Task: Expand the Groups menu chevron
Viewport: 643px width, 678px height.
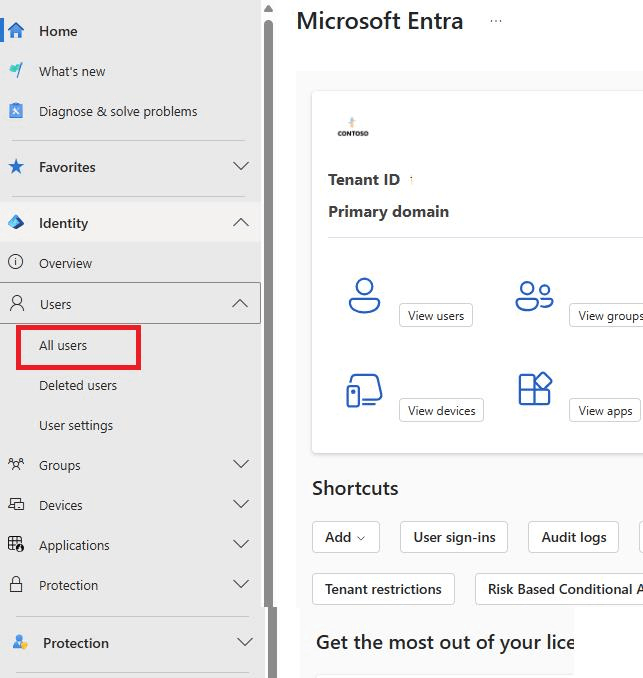Action: 241,464
